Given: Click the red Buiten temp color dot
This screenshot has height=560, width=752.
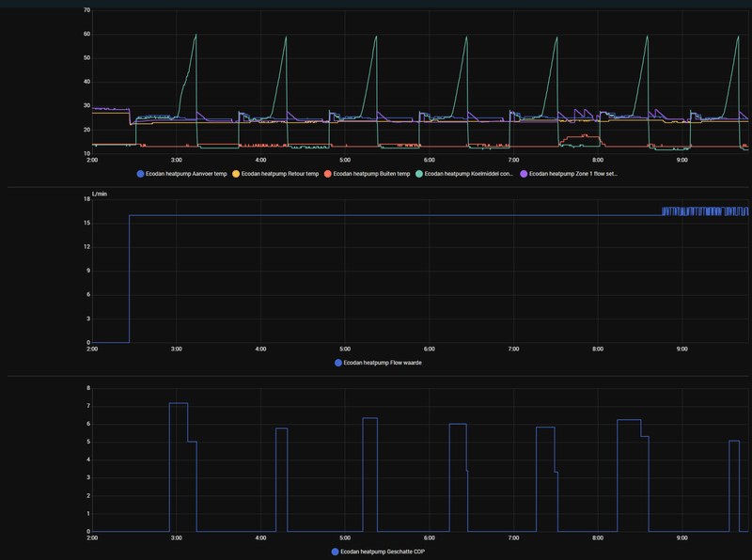Looking at the screenshot, I should pos(327,174).
